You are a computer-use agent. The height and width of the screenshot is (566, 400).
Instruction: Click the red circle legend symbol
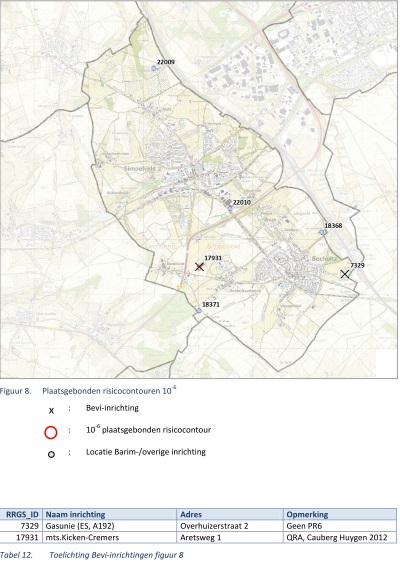point(51,432)
